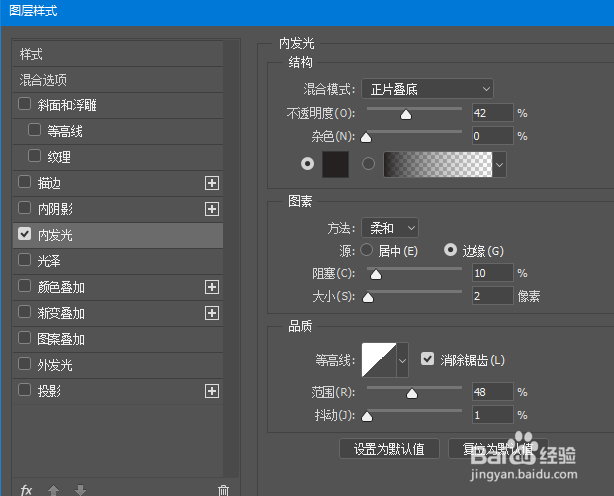
Task: Click the 大小 pixel value field
Action: click(493, 296)
